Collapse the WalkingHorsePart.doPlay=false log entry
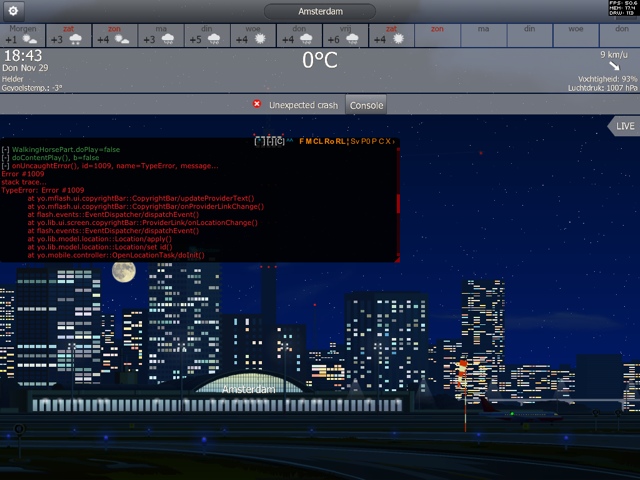 5,150
